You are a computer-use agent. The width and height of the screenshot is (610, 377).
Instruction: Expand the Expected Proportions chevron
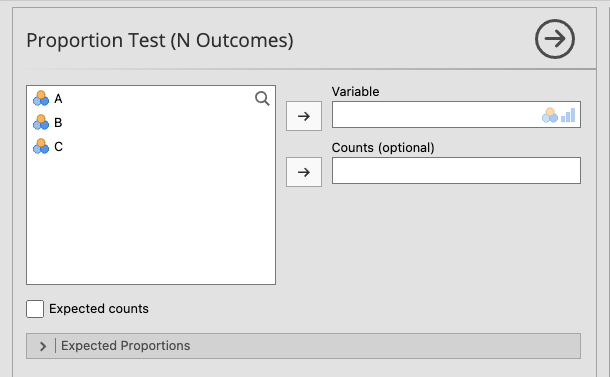(43, 346)
